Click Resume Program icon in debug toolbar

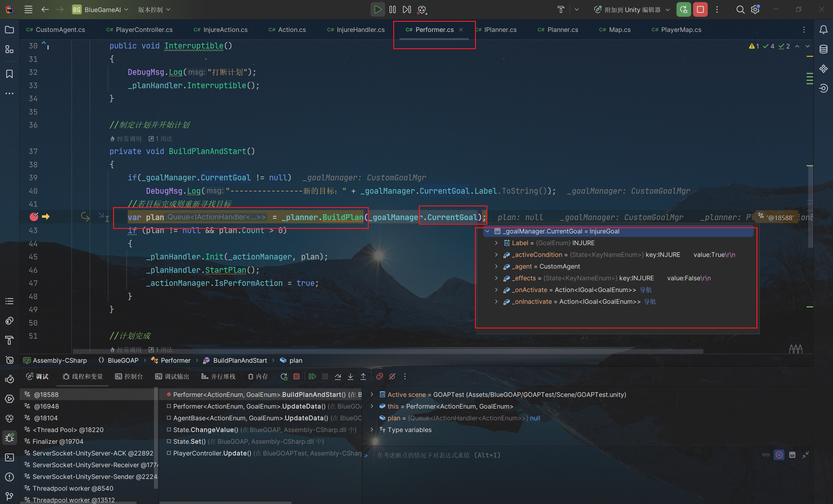click(312, 376)
